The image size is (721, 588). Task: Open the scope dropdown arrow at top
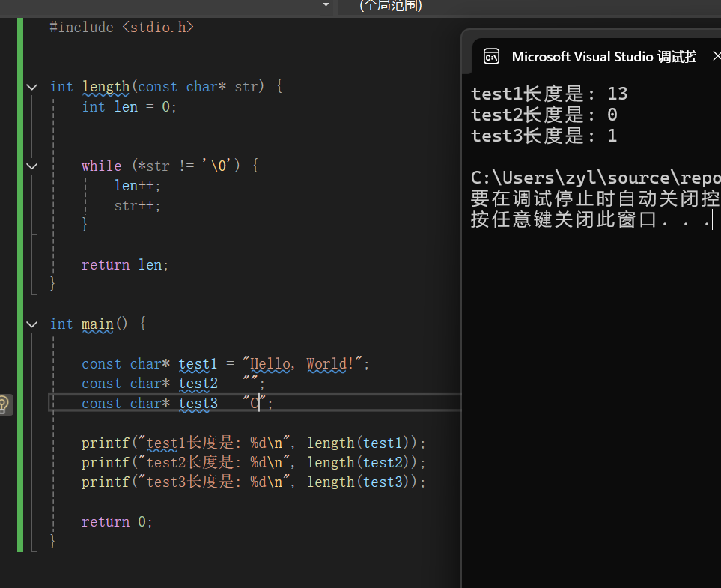[x=326, y=5]
